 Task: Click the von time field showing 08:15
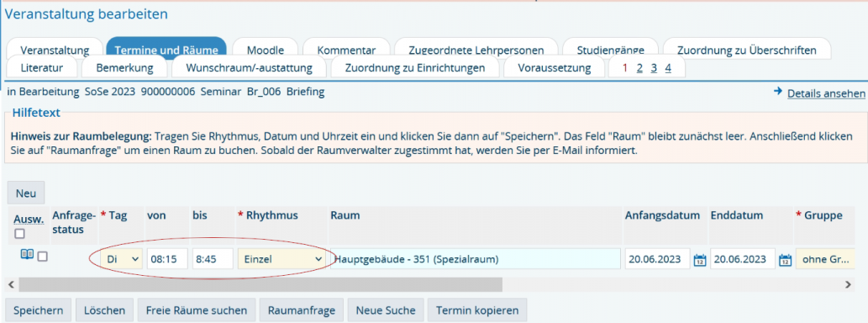point(167,259)
